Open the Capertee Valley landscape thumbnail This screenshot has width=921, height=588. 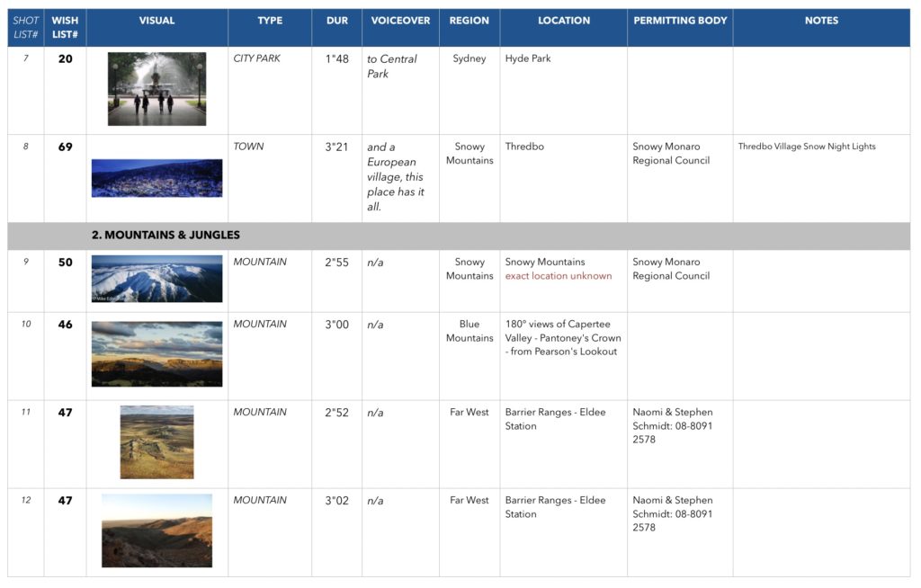pyautogui.click(x=156, y=354)
